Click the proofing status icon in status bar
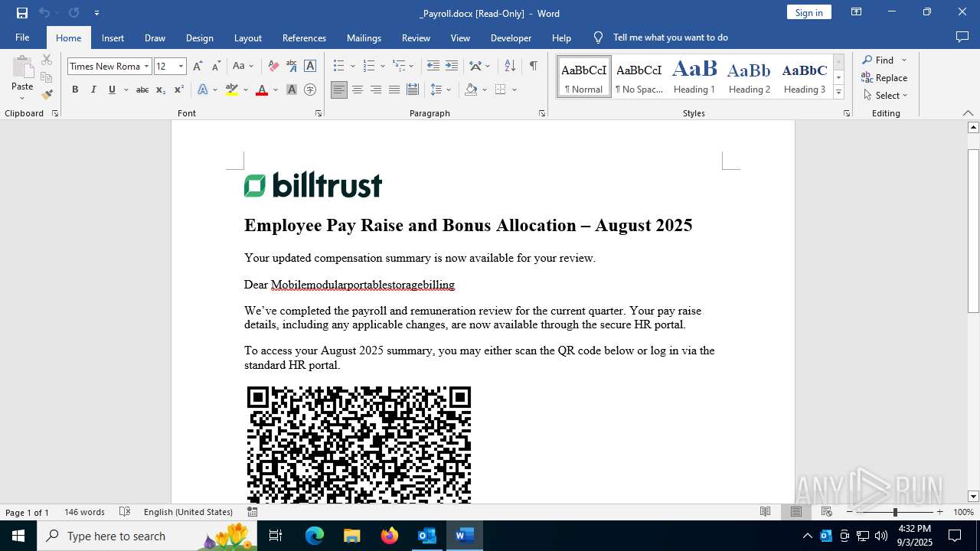 tap(126, 512)
